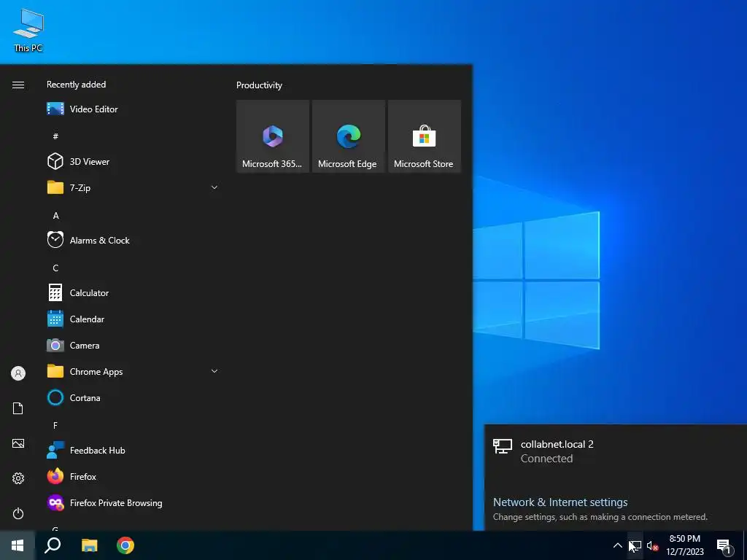
Task: Click the Microsoft Edge tile
Action: pyautogui.click(x=348, y=136)
